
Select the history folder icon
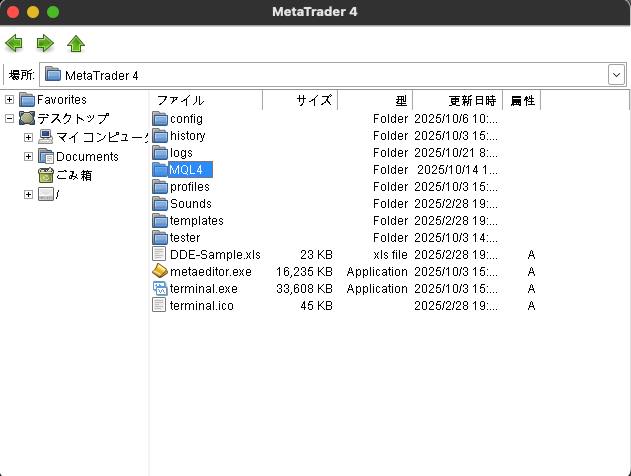tap(160, 136)
